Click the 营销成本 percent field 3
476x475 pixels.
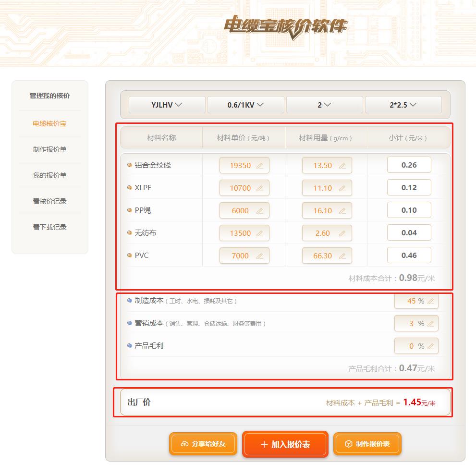coord(416,324)
